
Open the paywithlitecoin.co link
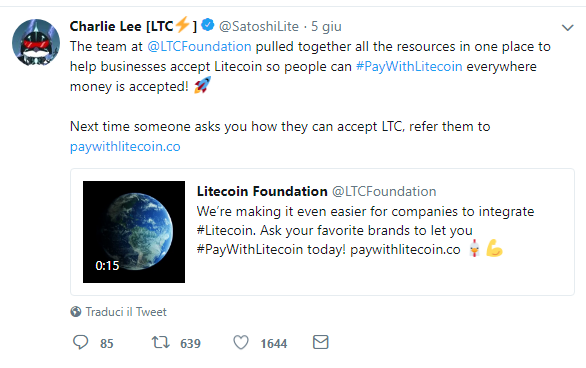[125, 146]
